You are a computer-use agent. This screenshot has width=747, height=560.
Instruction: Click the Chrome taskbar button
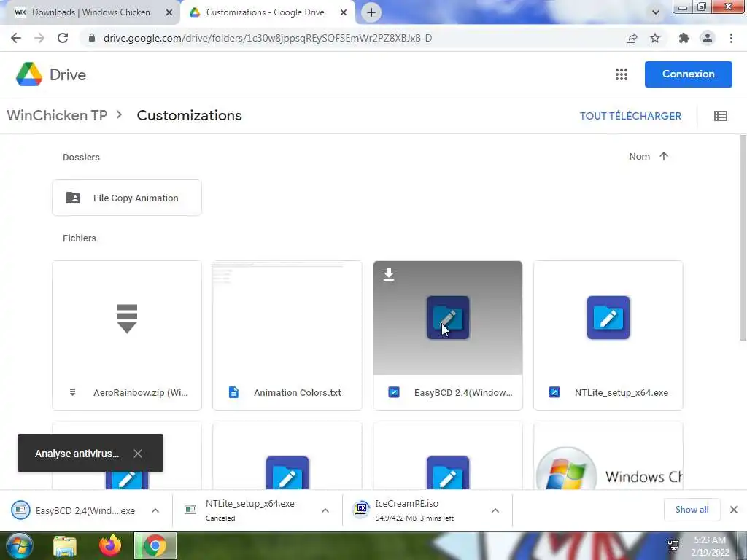click(x=155, y=545)
